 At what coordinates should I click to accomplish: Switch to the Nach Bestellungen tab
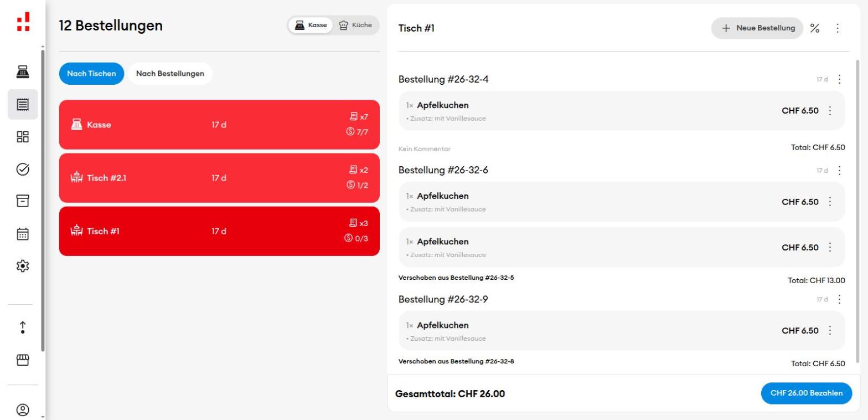point(170,74)
